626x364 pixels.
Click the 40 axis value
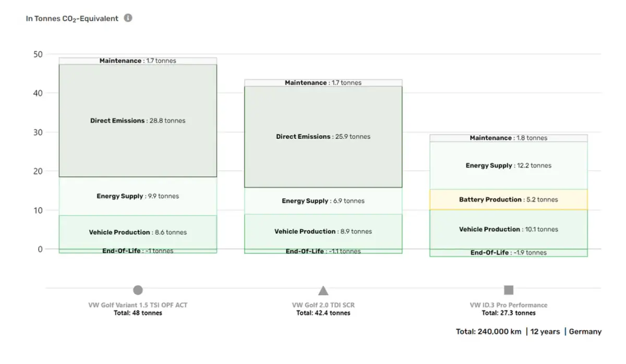[37, 93]
